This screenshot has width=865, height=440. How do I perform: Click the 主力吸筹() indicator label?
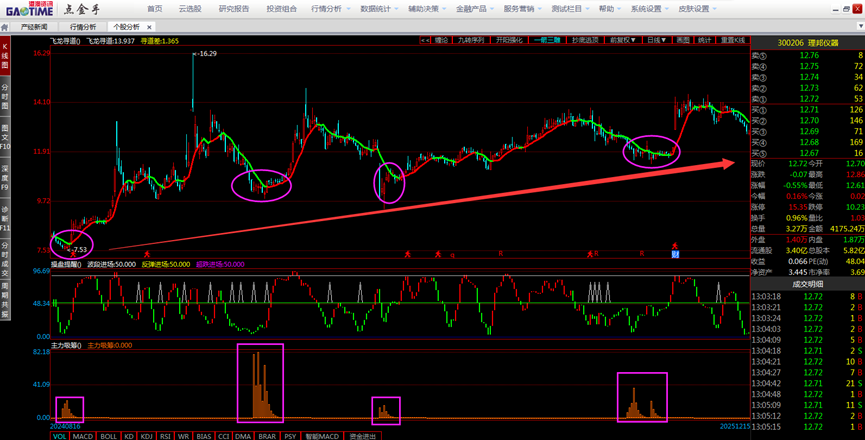(66, 345)
